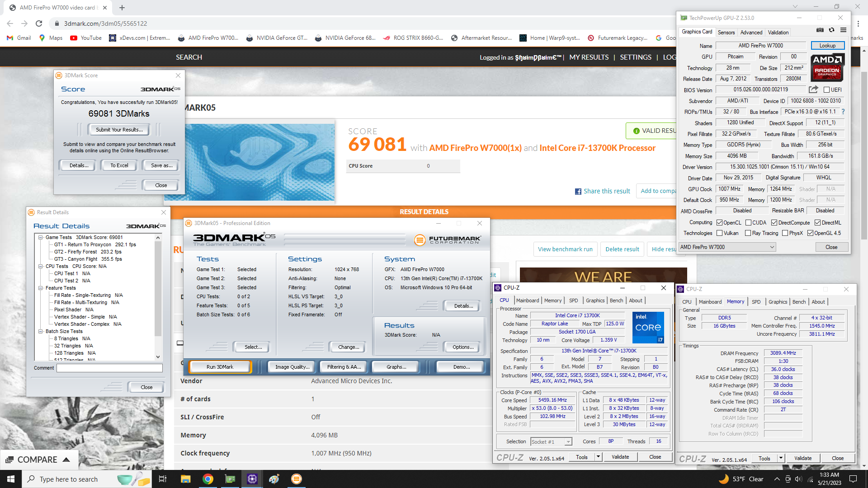868x488 pixels.
Task: Collapse the Batch Size Tests tree node
Action: [41, 331]
